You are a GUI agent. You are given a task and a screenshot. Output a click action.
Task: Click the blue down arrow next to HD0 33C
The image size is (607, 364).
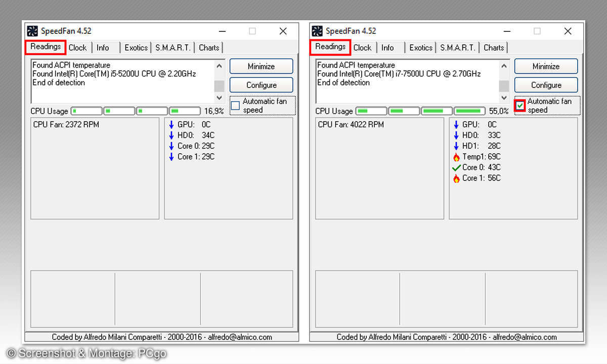click(x=456, y=135)
